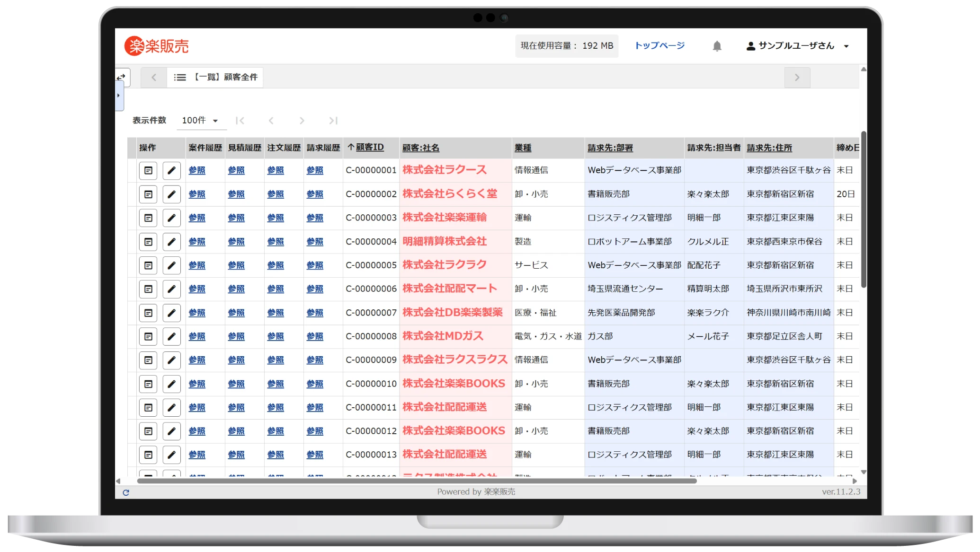Open トップページ link
This screenshot has height=552, width=980.
(659, 45)
